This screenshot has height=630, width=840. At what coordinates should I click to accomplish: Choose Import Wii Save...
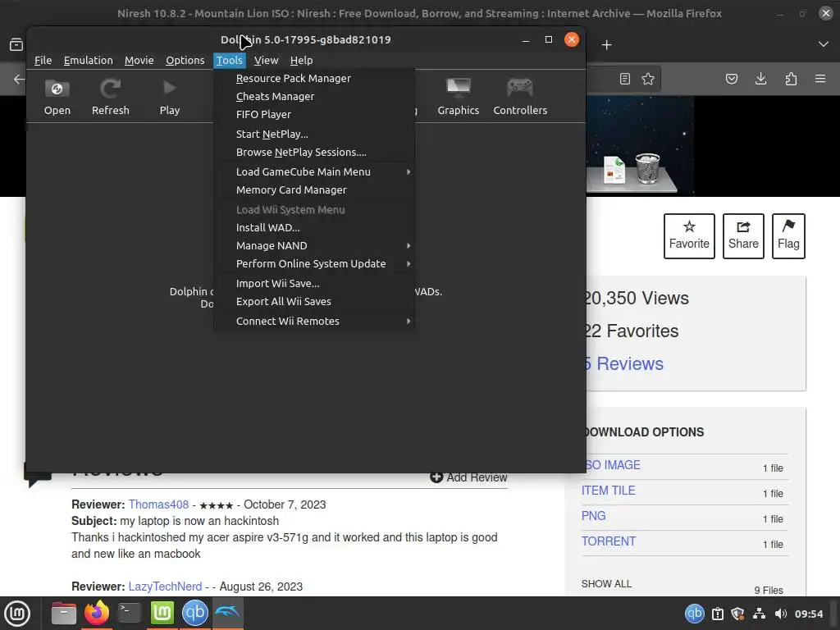coord(314,283)
